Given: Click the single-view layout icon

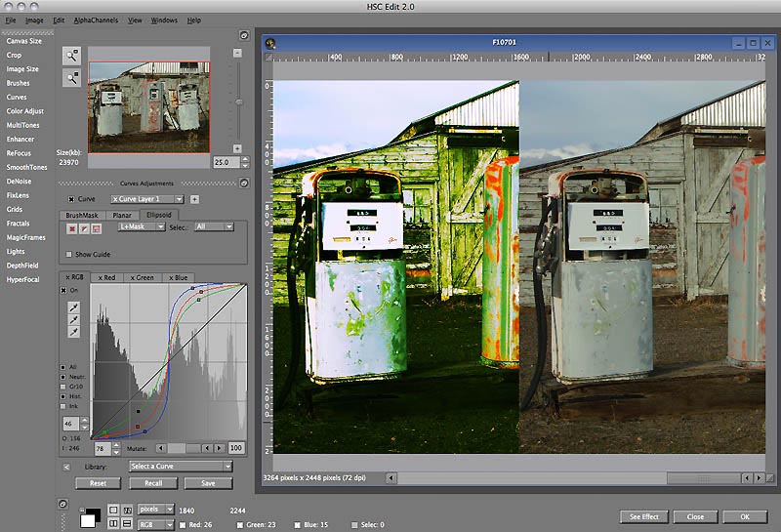Looking at the screenshot, I should [113, 510].
